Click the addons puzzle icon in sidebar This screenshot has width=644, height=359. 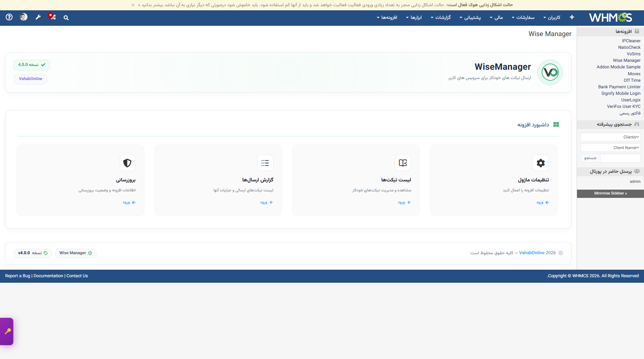pos(637,31)
